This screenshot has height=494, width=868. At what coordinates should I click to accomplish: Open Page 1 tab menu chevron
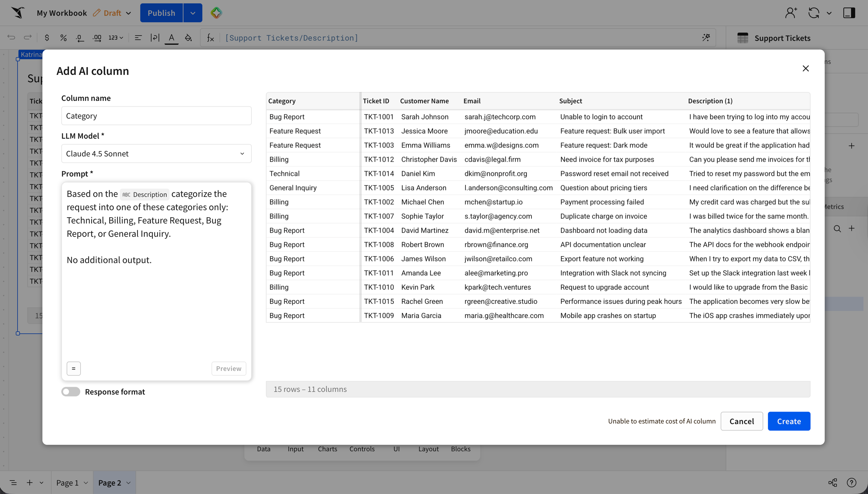coord(86,482)
